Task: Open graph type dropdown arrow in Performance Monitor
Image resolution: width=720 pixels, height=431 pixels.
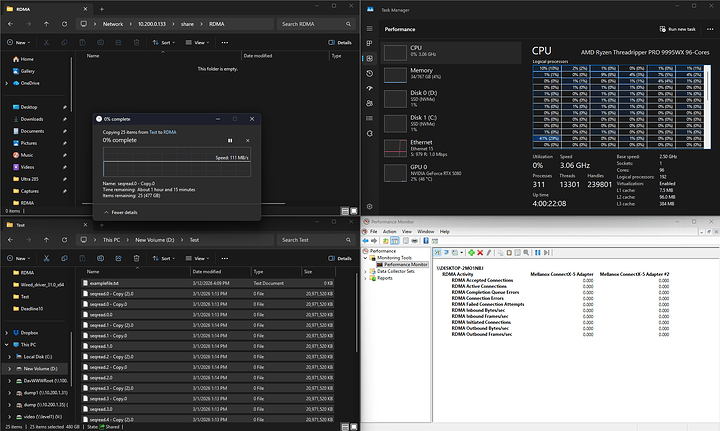Action: [462, 252]
